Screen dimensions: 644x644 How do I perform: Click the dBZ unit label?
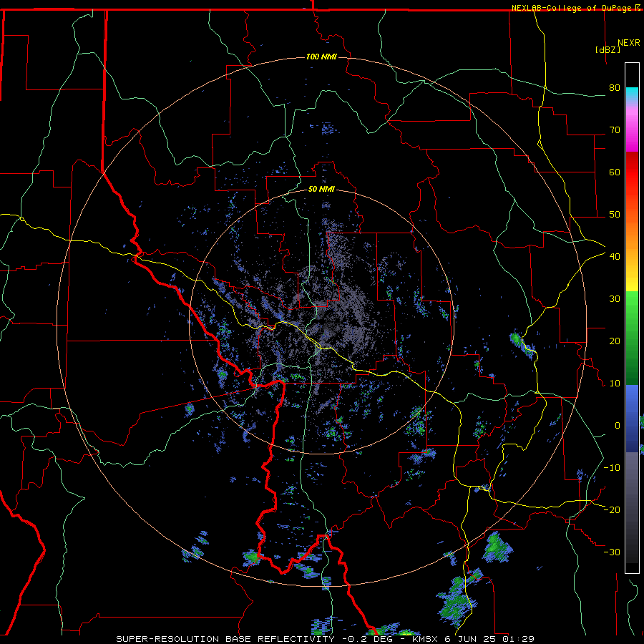[608, 49]
